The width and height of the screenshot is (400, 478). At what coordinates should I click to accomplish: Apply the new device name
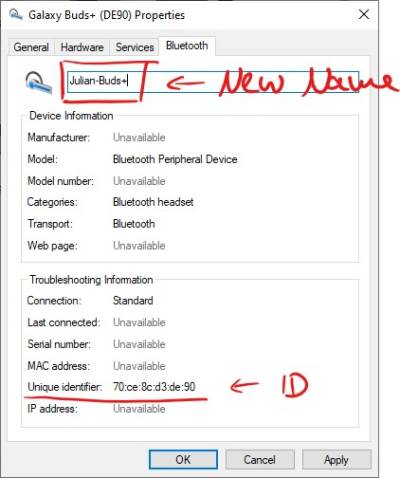(x=336, y=460)
